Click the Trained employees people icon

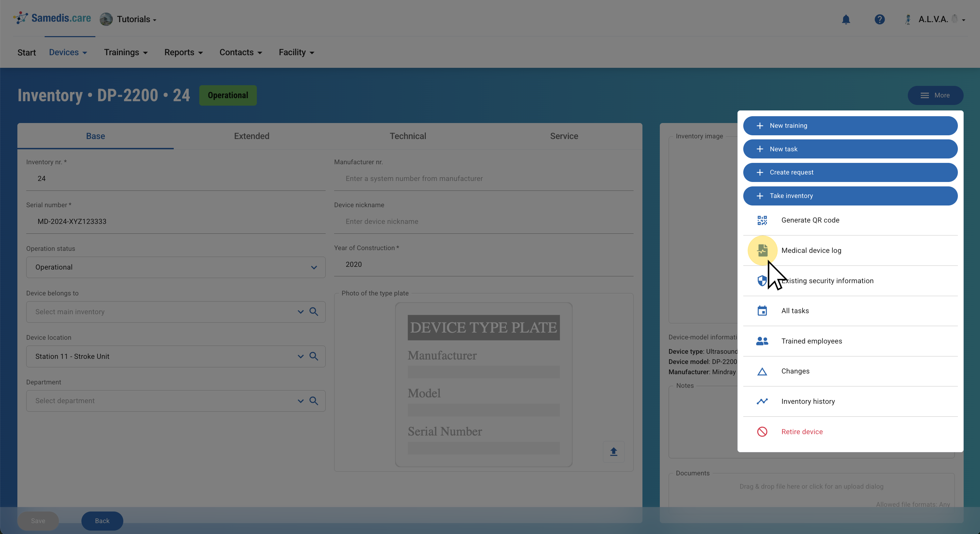[x=762, y=341]
